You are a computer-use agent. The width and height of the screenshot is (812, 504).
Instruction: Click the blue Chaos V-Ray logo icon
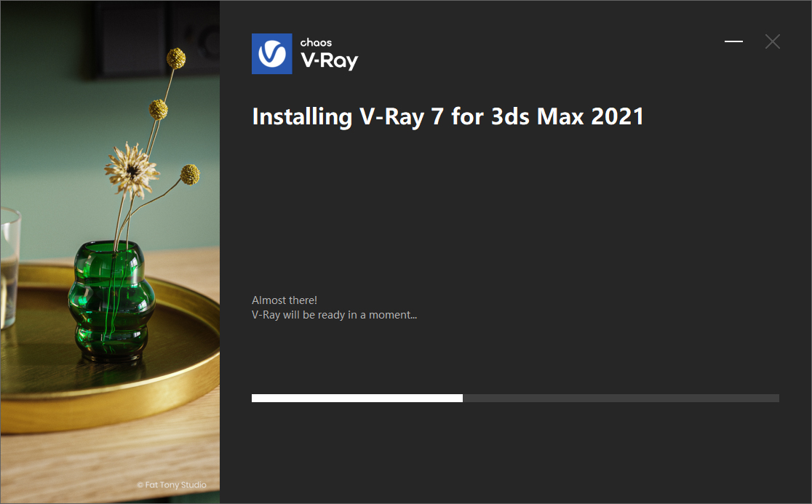coord(272,54)
